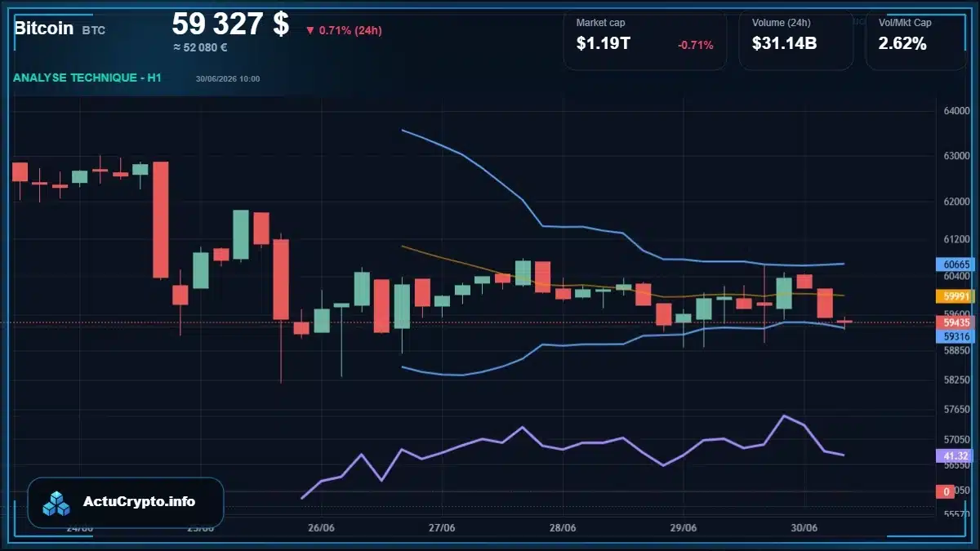The height and width of the screenshot is (551, 980).
Task: Click the $1.19T market cap value
Action: [x=604, y=44]
